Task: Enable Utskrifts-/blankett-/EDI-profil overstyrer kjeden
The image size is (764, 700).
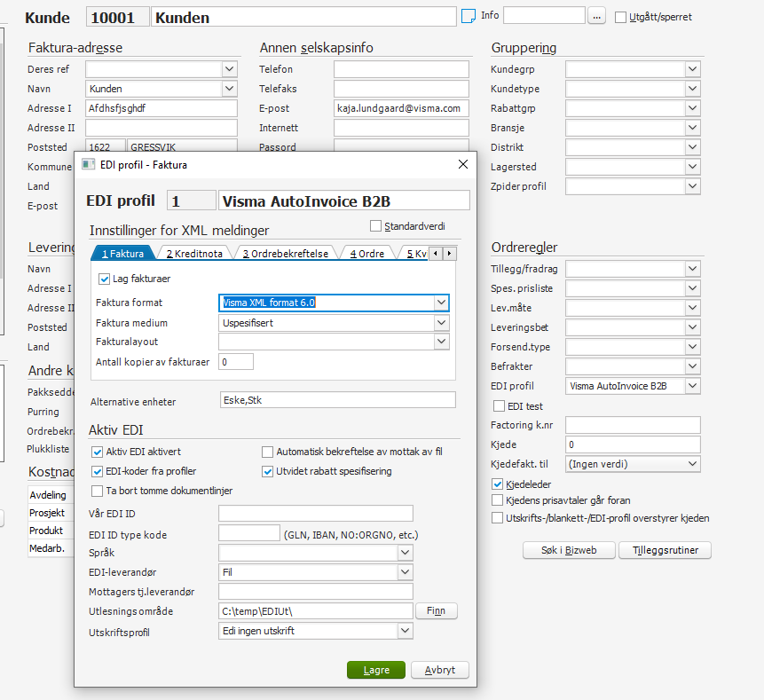Action: [497, 518]
